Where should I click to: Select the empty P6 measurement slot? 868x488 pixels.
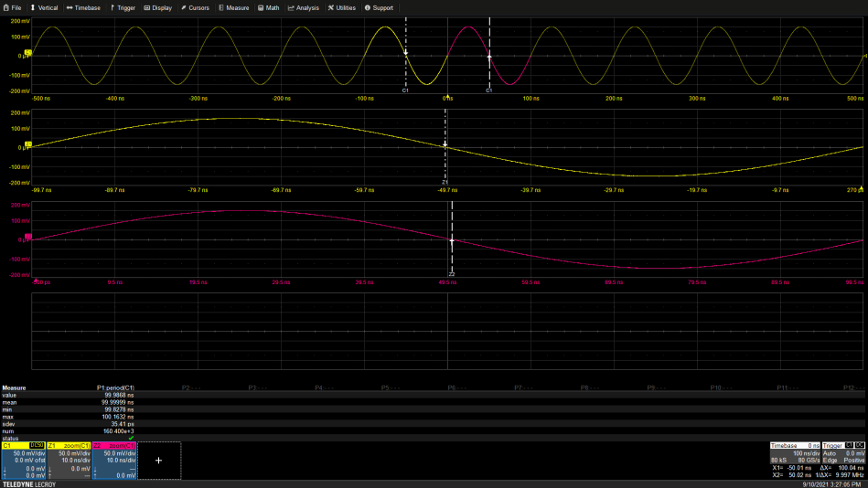(457, 387)
